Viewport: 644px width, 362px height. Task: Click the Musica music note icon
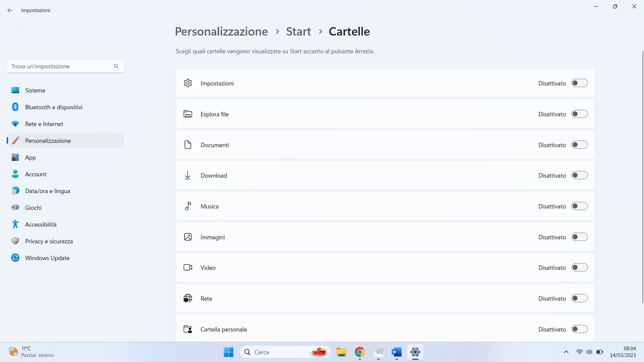pos(187,206)
